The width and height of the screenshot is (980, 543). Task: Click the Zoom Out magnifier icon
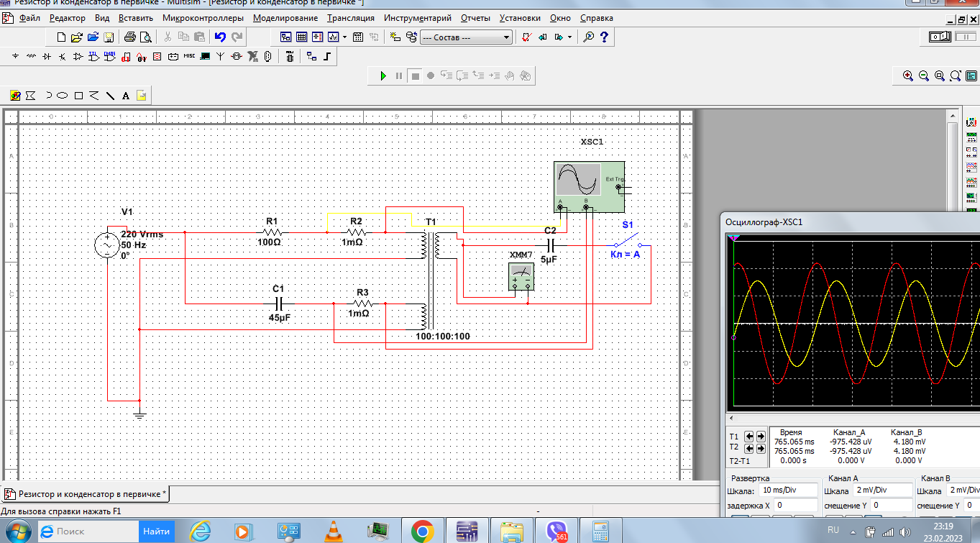924,76
